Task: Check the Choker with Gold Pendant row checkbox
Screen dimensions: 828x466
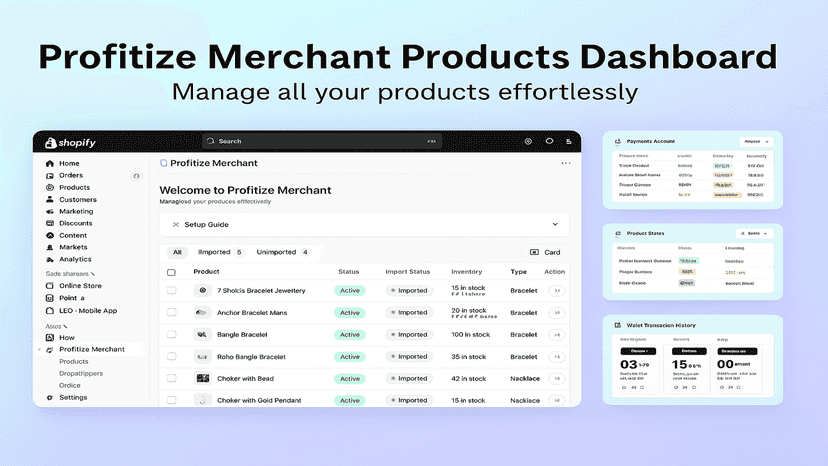Action: coord(172,400)
